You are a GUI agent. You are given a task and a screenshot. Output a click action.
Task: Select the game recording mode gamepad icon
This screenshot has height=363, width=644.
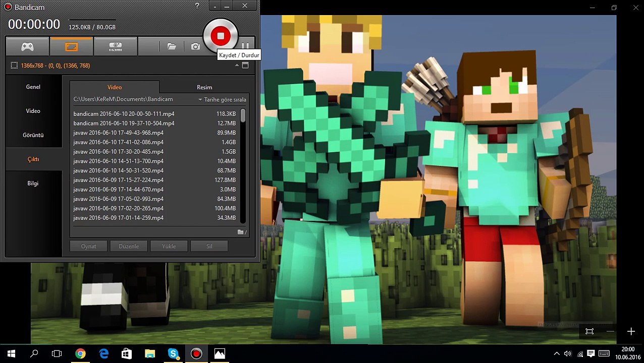pos(27,46)
